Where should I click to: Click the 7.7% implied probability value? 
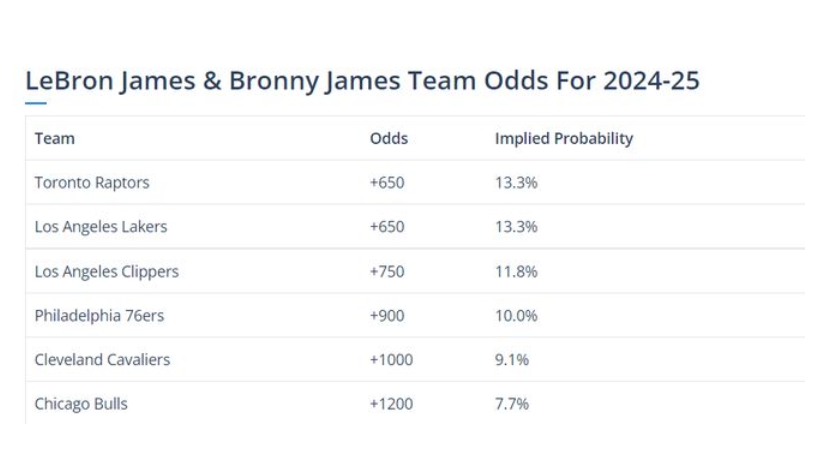point(512,404)
